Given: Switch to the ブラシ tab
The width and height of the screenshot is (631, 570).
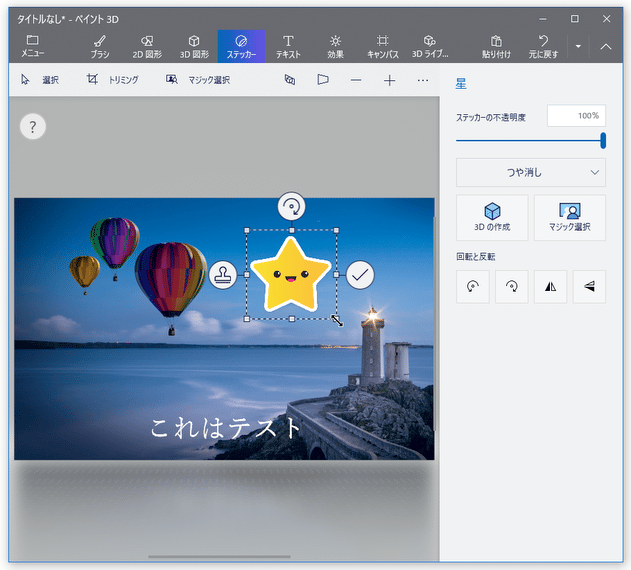Looking at the screenshot, I should pyautogui.click(x=99, y=46).
